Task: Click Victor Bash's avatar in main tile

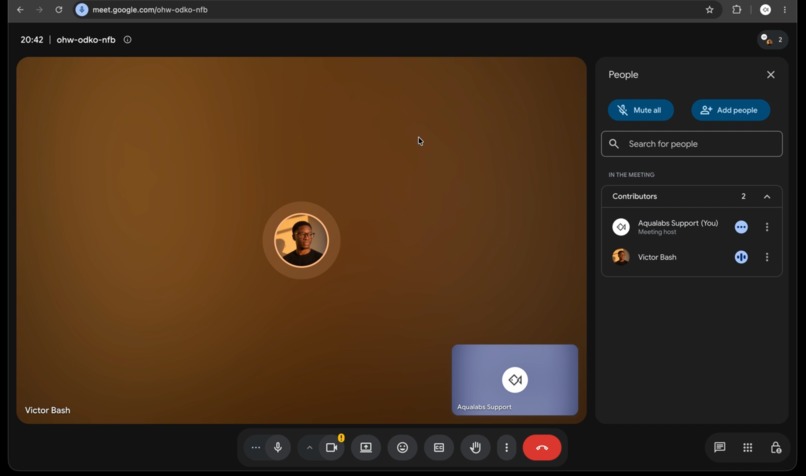Action: tap(301, 240)
